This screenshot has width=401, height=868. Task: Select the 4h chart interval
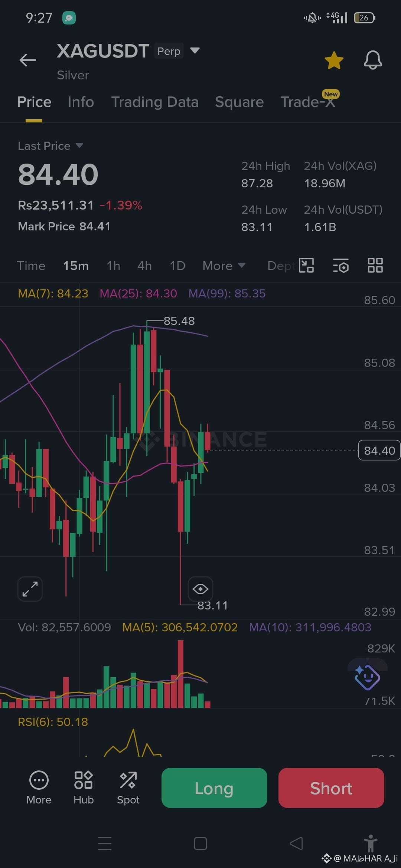pyautogui.click(x=144, y=266)
